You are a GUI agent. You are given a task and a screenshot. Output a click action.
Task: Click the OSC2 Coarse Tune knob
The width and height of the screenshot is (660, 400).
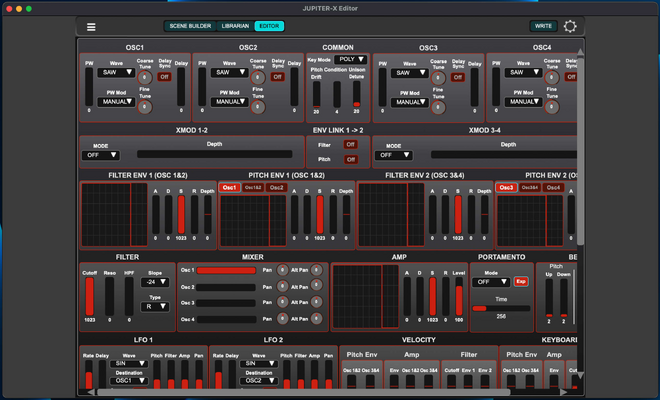[x=258, y=77]
